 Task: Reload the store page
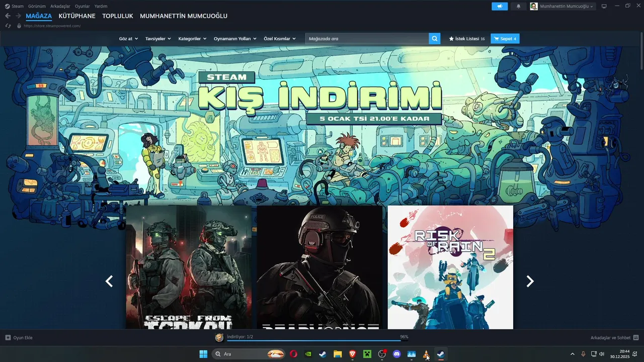pos(8,26)
